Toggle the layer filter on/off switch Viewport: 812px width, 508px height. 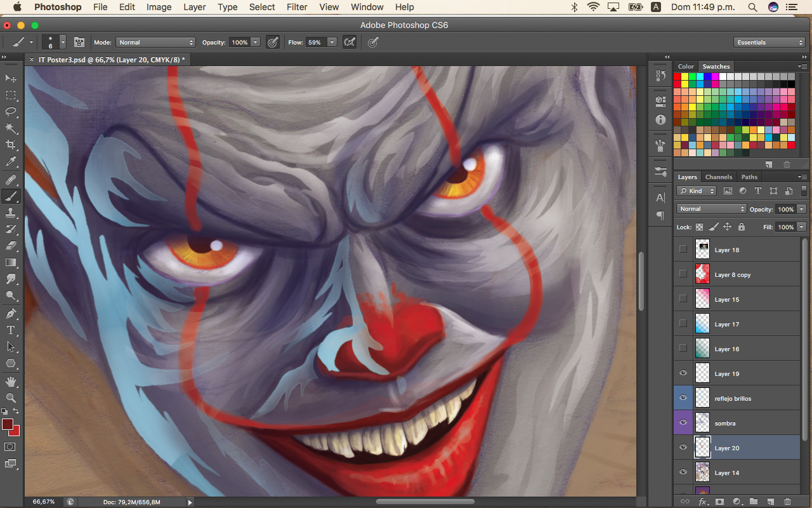tap(804, 190)
